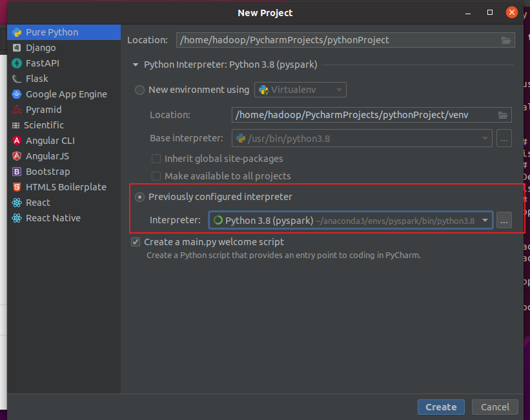Click the Python 3.8 (pyspark) interpreter text
530x420 pixels.
(x=269, y=221)
